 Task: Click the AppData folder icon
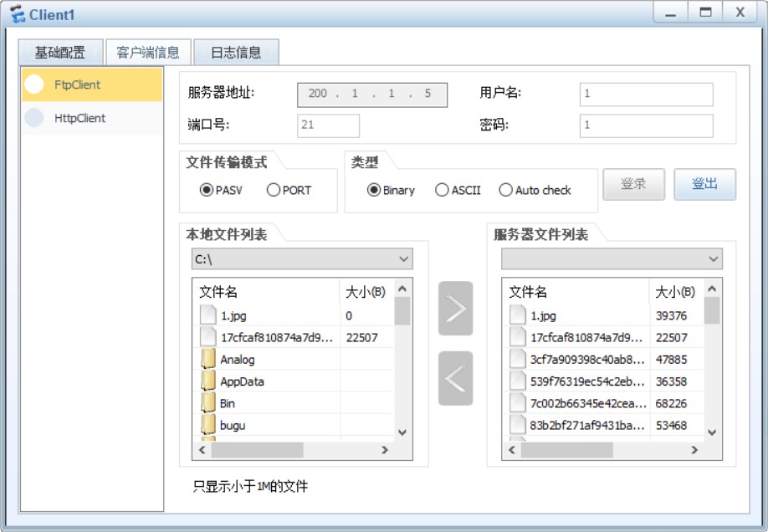click(208, 381)
